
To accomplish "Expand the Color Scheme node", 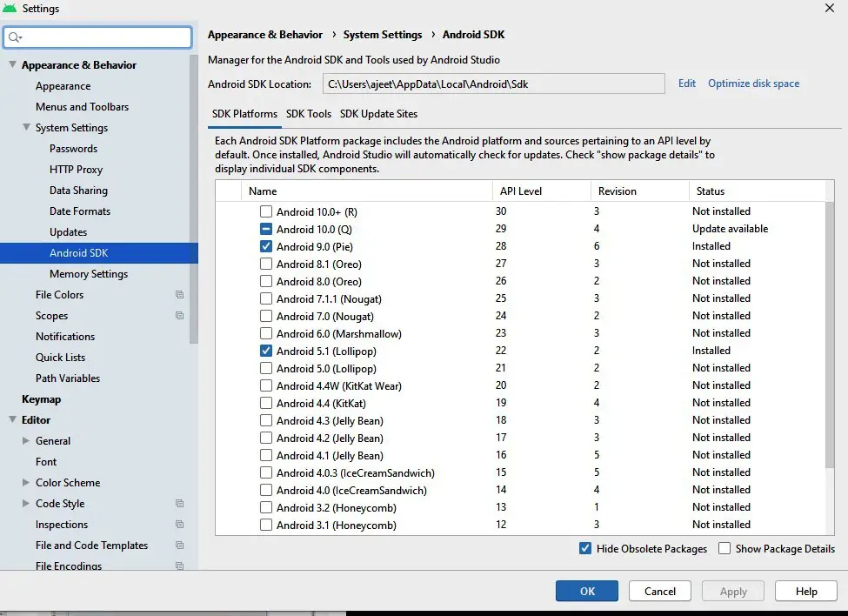I will [x=26, y=482].
